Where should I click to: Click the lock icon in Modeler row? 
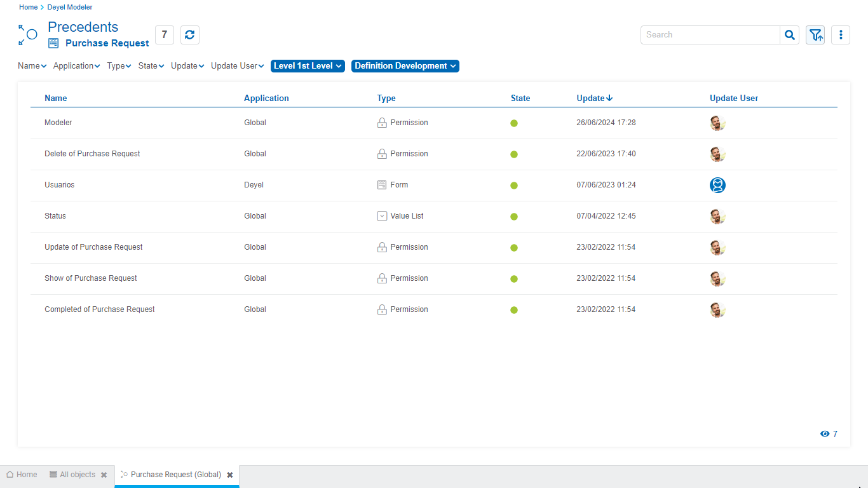point(382,123)
